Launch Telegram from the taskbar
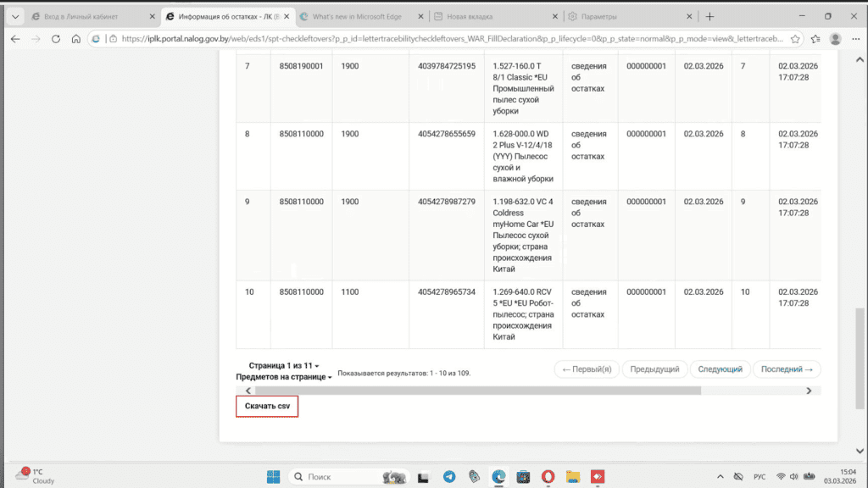The image size is (868, 488). 449,476
